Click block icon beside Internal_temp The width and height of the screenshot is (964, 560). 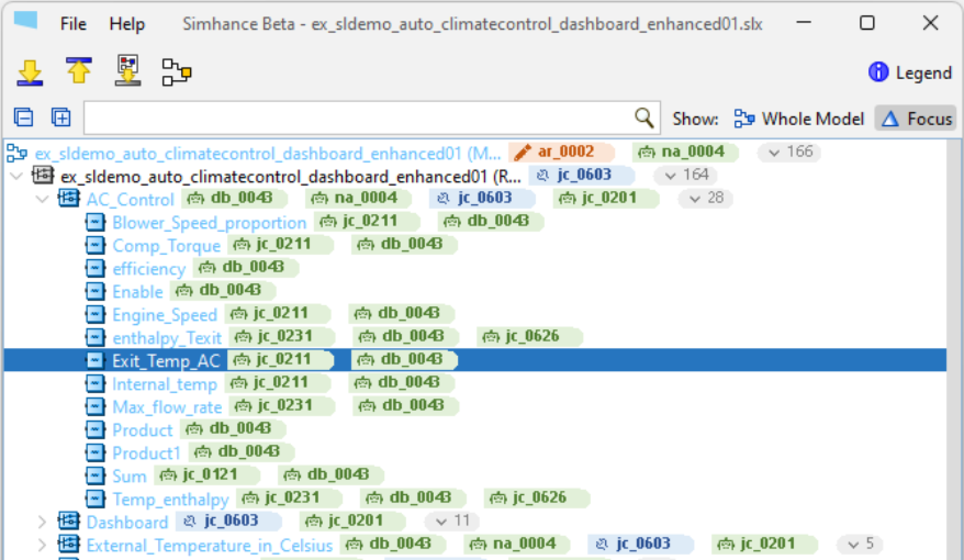(x=96, y=384)
